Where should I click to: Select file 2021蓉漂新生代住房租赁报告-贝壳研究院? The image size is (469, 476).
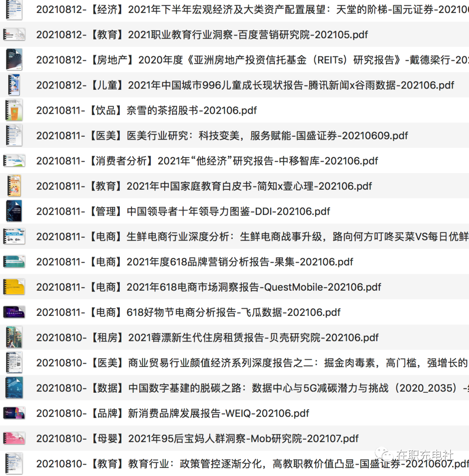(208, 337)
